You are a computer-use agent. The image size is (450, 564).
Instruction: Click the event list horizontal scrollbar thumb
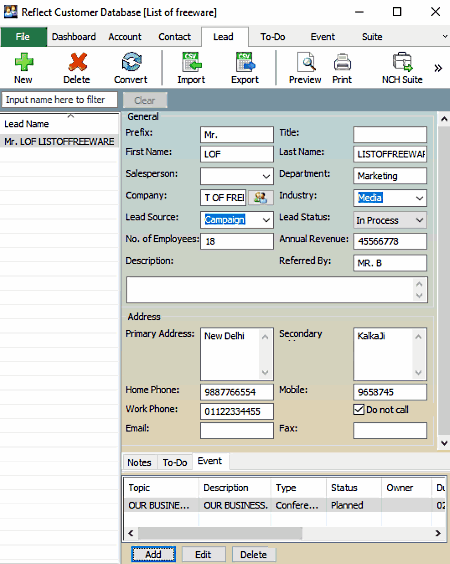220,533
